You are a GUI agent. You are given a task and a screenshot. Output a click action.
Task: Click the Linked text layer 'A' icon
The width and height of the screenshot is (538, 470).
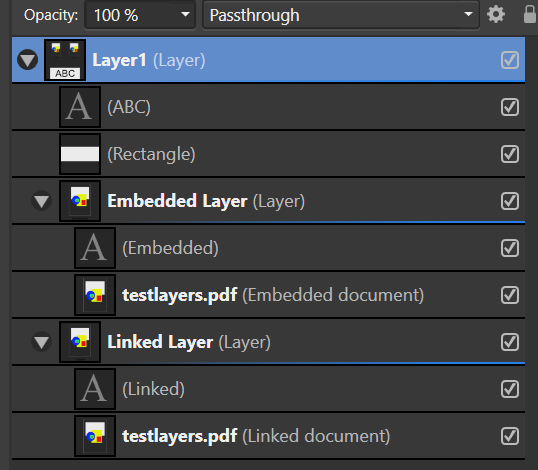point(95,389)
